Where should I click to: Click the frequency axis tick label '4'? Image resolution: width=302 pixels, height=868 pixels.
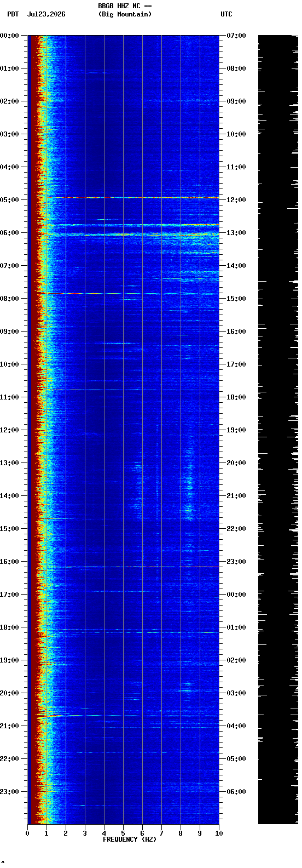(x=104, y=833)
